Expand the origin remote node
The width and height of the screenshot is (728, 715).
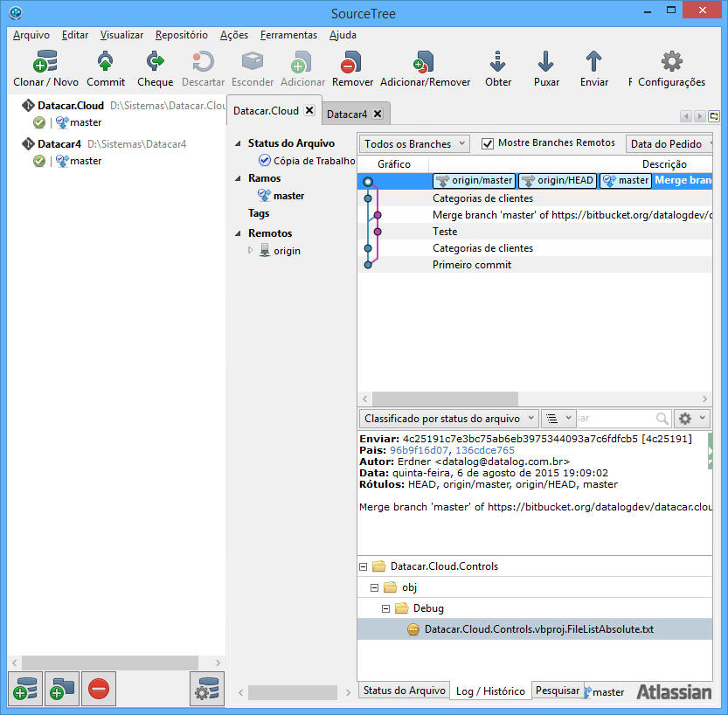point(251,250)
